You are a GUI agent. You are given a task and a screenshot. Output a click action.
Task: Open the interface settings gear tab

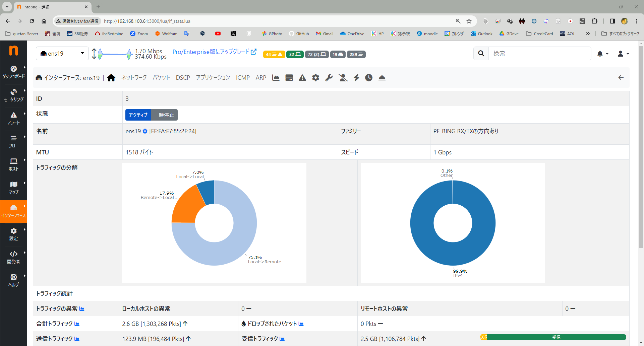click(315, 78)
